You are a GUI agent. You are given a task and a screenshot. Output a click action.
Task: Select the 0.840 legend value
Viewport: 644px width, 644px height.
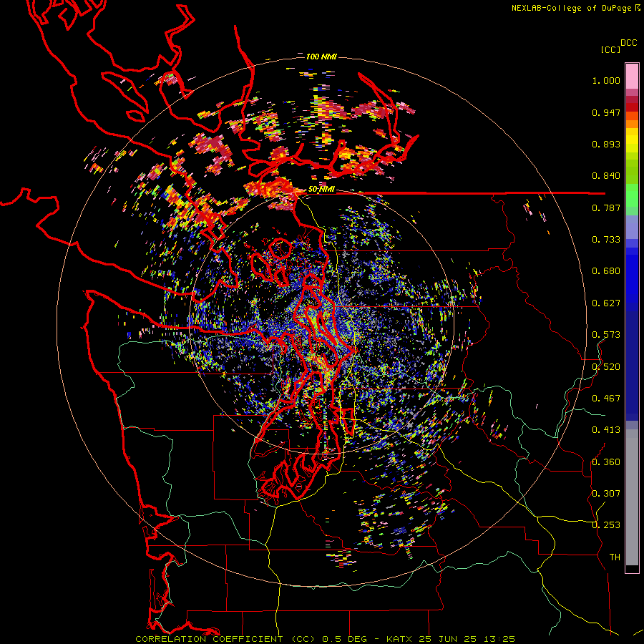606,176
